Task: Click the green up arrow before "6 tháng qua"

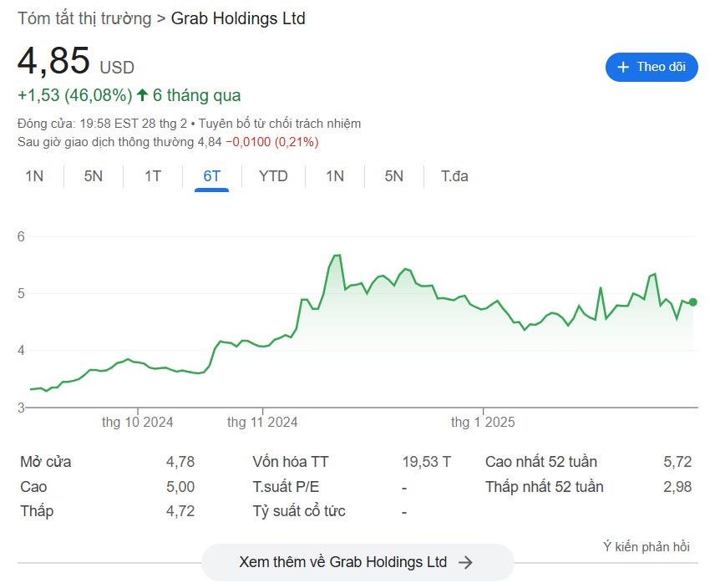Action: (143, 95)
